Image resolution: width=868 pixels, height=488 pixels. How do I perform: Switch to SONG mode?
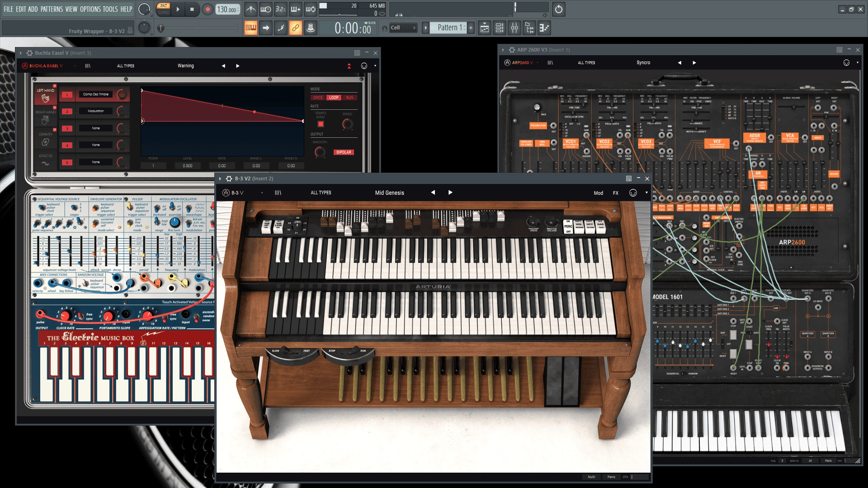point(164,12)
